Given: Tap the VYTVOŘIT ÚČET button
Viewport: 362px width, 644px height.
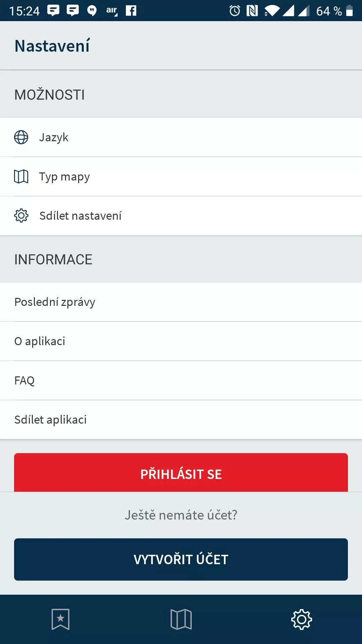Looking at the screenshot, I should 181,559.
